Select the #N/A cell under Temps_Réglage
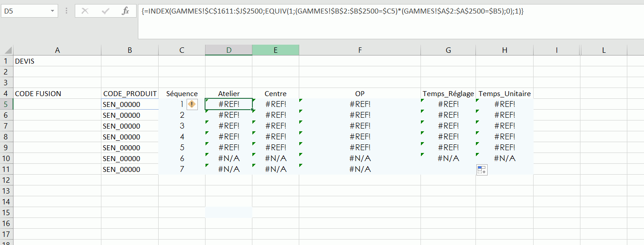Image resolution: width=644 pixels, height=245 pixels. (448, 158)
